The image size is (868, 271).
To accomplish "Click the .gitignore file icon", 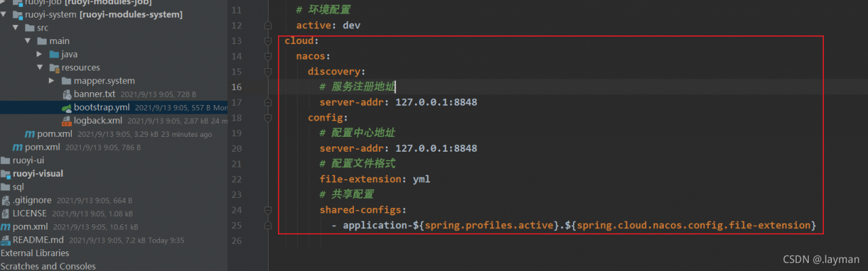I will point(5,200).
